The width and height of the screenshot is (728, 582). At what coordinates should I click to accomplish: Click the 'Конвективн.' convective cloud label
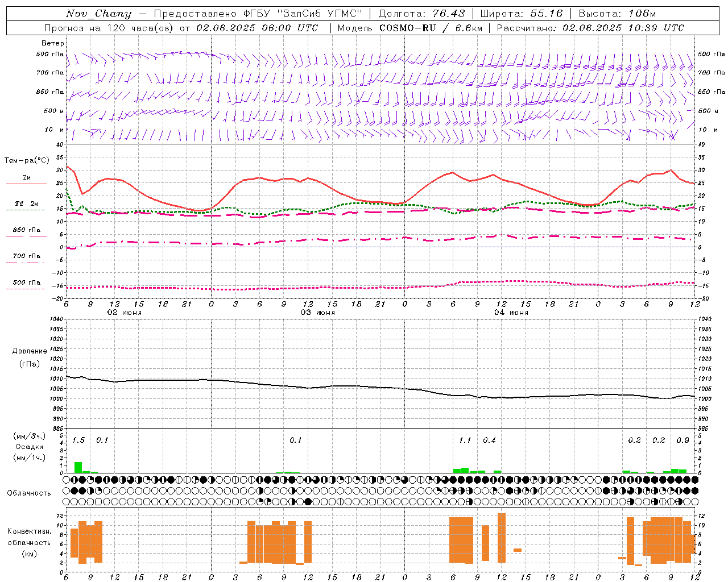click(x=30, y=531)
